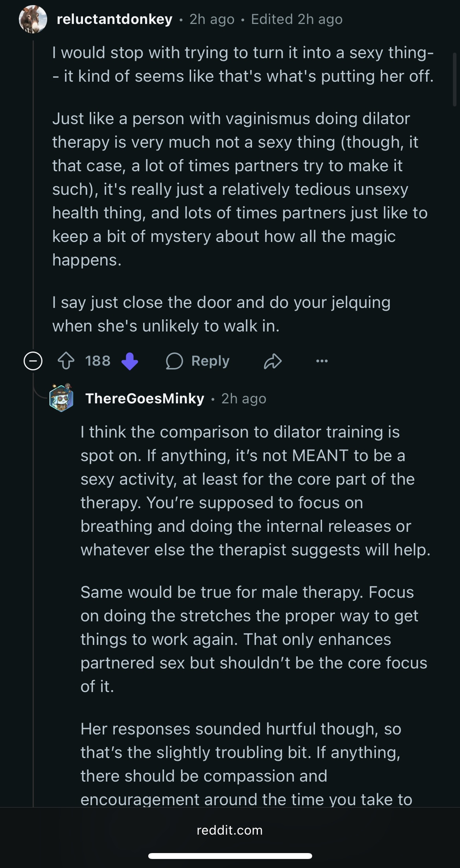Open ThereGoesMinky's avatar image
460x868 pixels.
point(61,398)
